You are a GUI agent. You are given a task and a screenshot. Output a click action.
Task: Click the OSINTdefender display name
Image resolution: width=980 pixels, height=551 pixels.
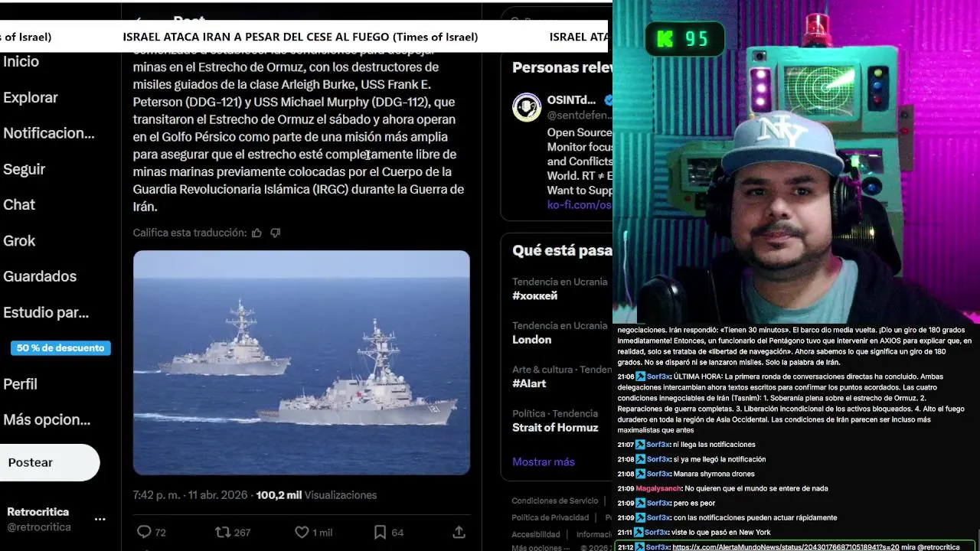[571, 100]
